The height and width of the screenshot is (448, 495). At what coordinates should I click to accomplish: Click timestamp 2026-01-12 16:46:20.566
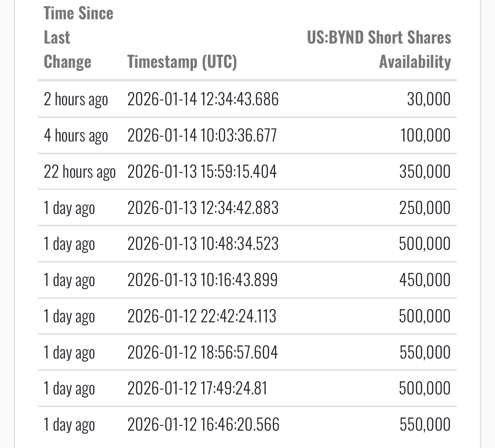tap(203, 424)
